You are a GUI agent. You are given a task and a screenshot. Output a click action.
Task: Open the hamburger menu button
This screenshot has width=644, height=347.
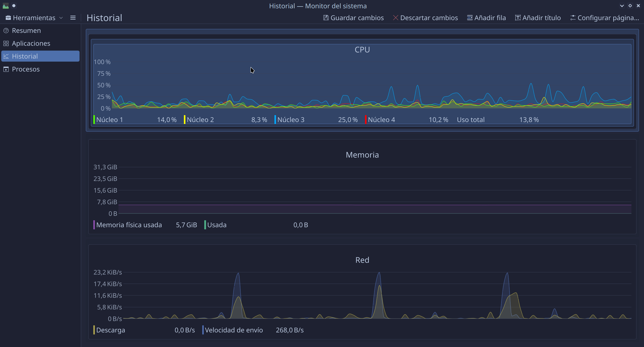pos(73,18)
